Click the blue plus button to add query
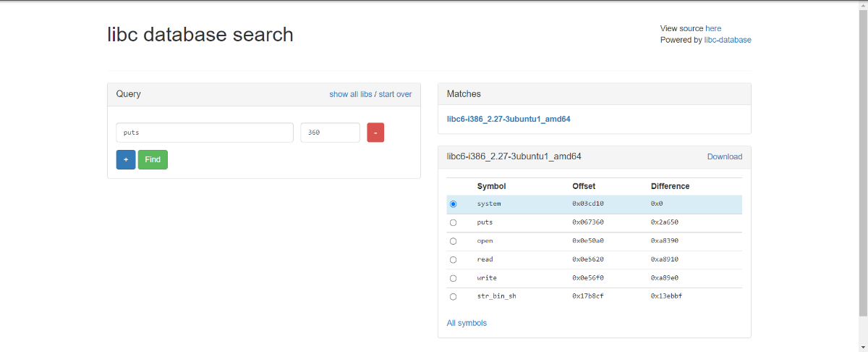The width and height of the screenshot is (868, 352). tap(126, 159)
